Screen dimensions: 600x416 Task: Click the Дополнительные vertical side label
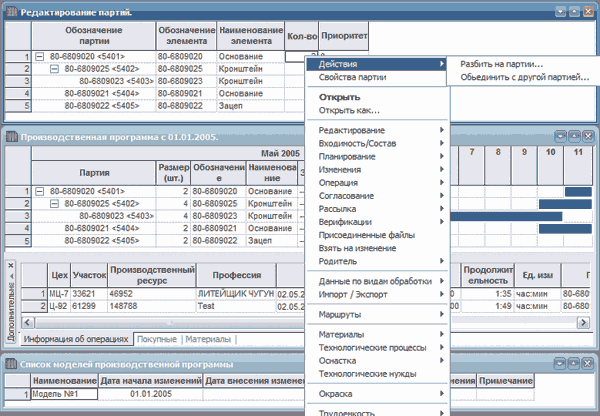(11, 312)
